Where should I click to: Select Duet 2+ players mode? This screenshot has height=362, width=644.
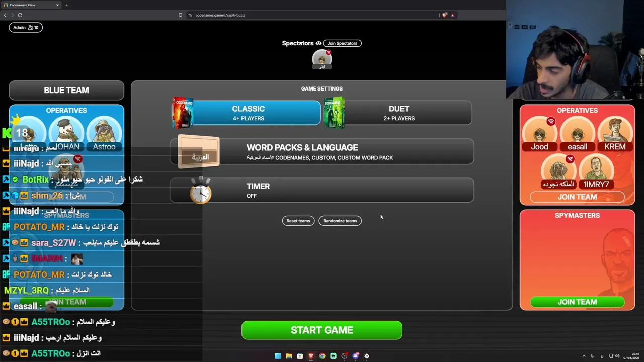coord(398,113)
